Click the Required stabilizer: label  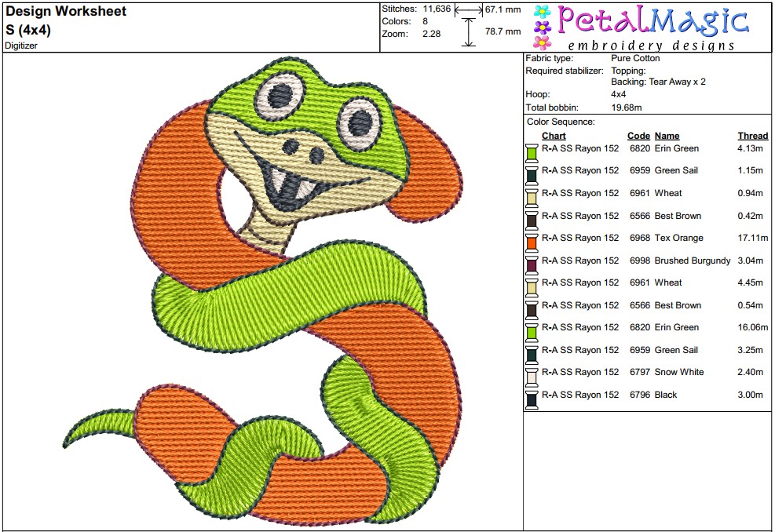pos(565,71)
